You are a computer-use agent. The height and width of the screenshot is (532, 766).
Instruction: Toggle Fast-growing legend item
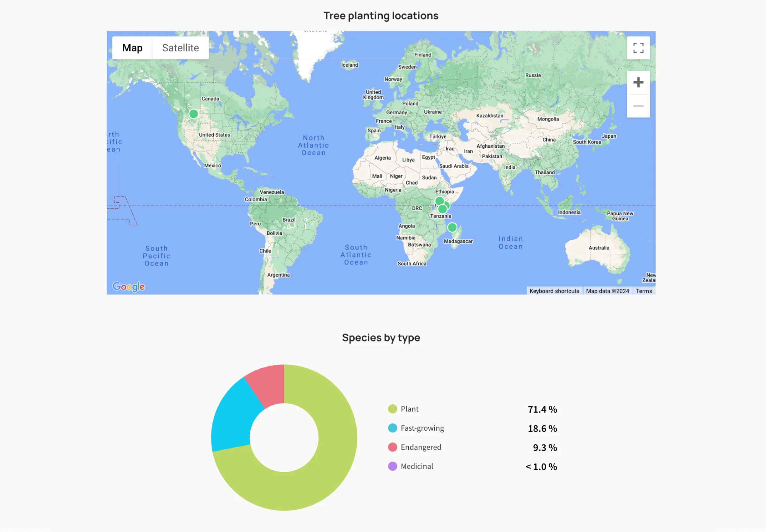422,428
